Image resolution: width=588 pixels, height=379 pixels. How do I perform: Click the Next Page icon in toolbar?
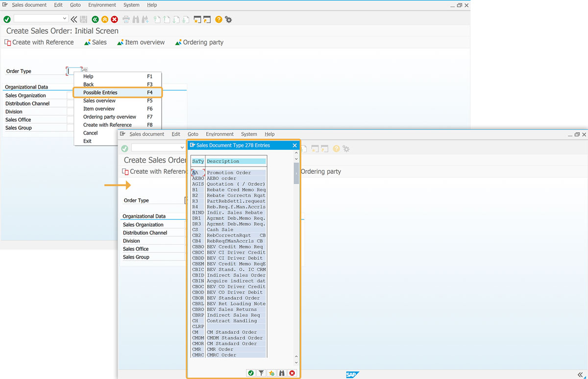coord(176,19)
